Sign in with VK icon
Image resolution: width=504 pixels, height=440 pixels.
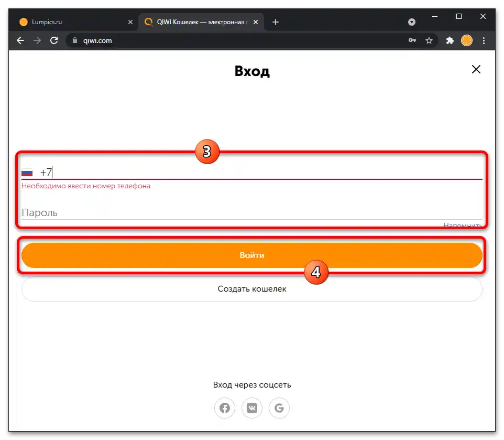tap(252, 408)
